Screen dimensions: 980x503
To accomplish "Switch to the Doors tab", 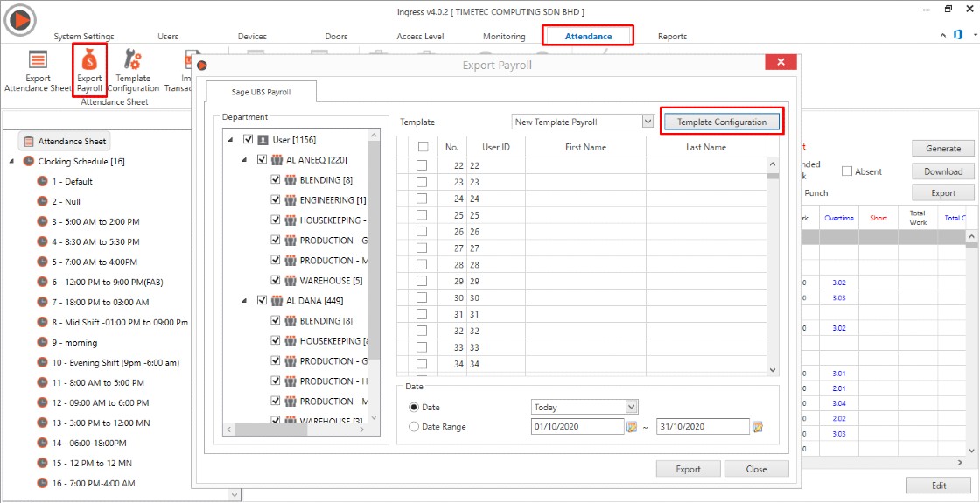I will pos(336,36).
